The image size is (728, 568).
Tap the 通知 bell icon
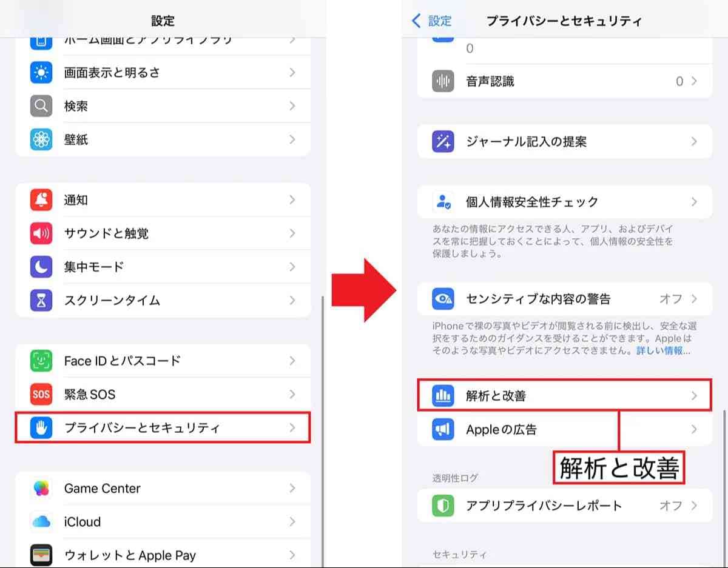41,200
